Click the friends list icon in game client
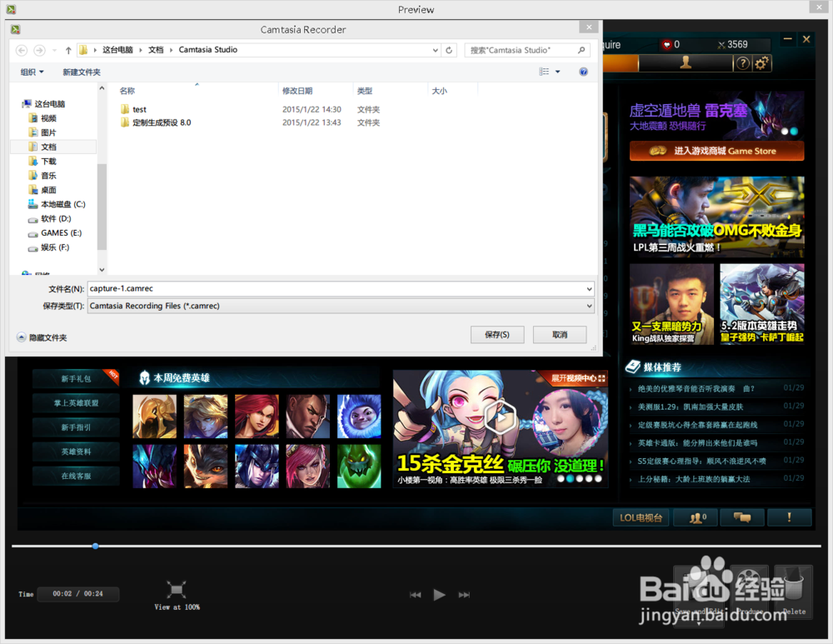 (x=696, y=517)
